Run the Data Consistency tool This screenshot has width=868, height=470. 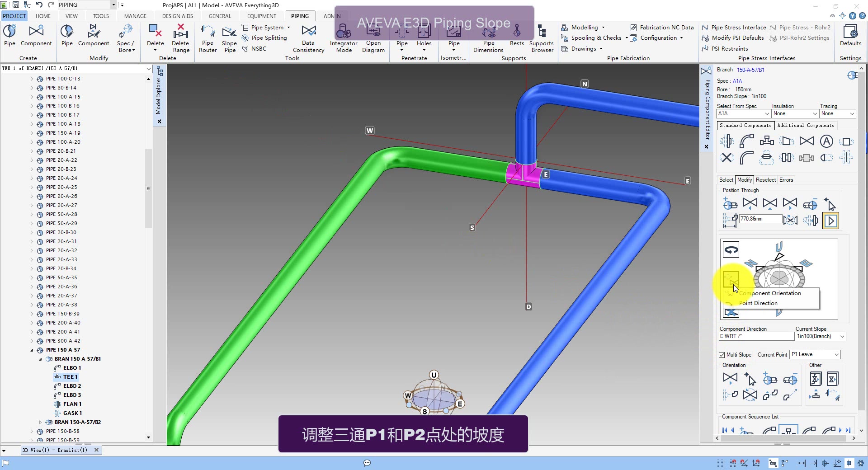[x=308, y=38]
